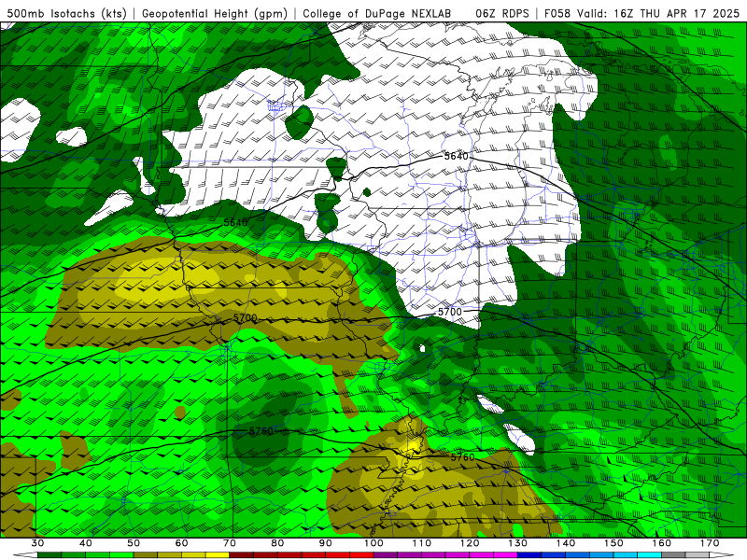
Task: Click the 'F058' forecast hour text
Action: (x=557, y=13)
